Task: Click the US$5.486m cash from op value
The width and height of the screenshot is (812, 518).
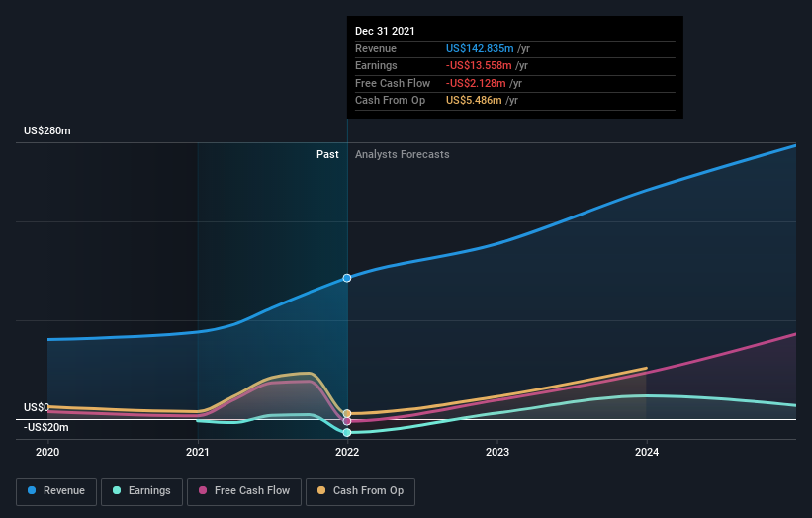Action: [x=474, y=101]
